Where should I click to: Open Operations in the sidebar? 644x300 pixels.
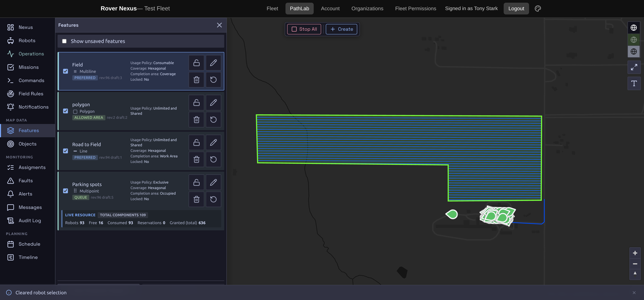[28, 54]
